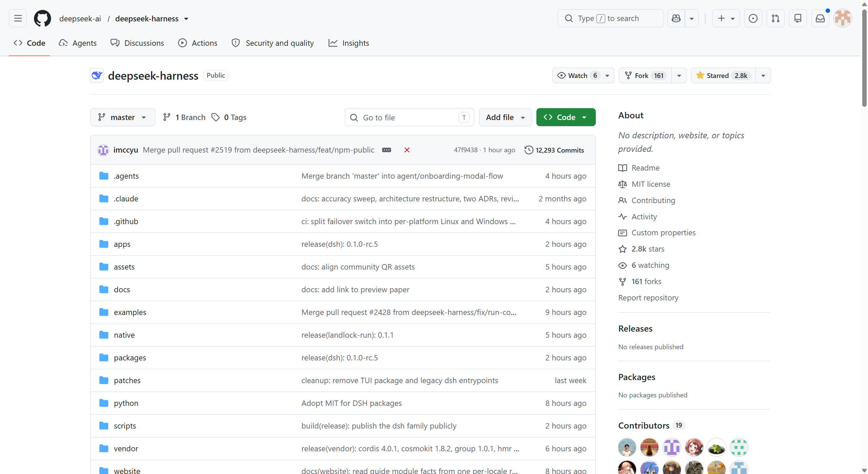Open the assets folder icon
Image resolution: width=868 pixels, height=474 pixels.
(104, 267)
